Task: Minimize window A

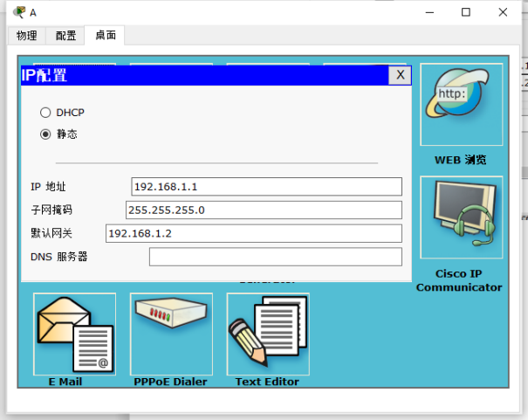Action: click(x=429, y=12)
